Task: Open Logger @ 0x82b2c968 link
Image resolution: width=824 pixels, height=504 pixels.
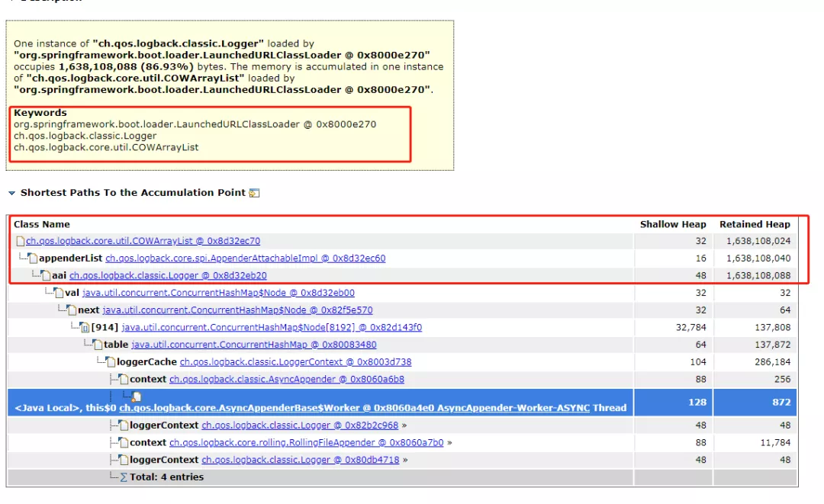Action: click(300, 425)
